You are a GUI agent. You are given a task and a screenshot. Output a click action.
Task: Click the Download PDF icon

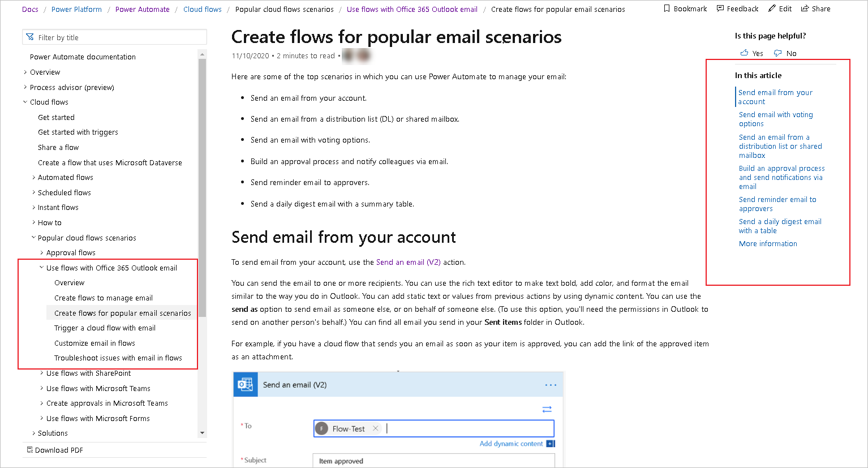click(x=30, y=450)
